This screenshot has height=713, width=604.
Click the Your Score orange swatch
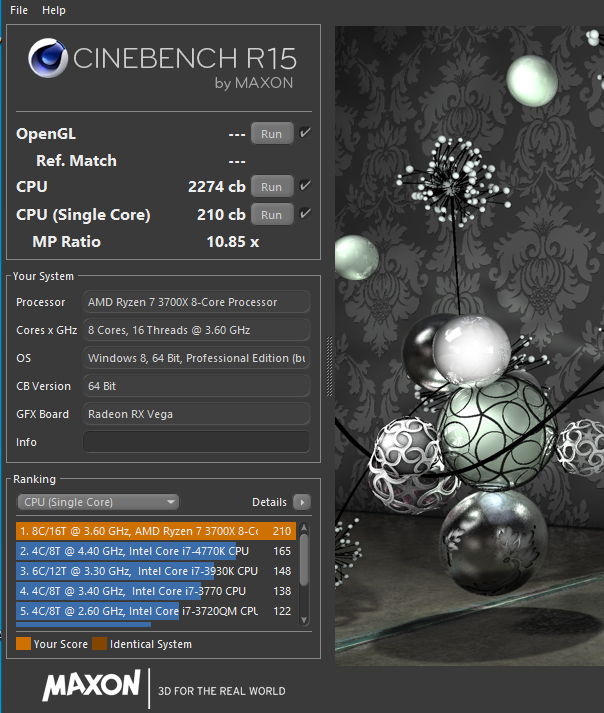pos(23,644)
